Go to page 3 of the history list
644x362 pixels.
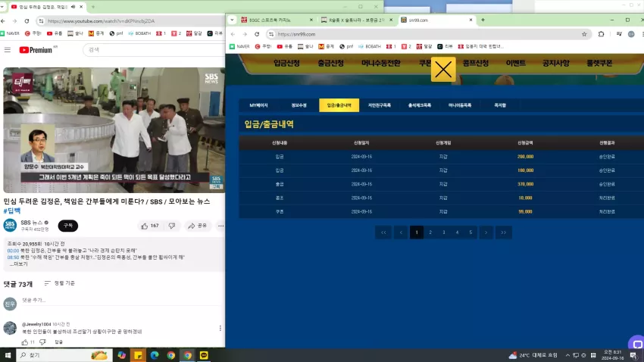[x=443, y=232]
